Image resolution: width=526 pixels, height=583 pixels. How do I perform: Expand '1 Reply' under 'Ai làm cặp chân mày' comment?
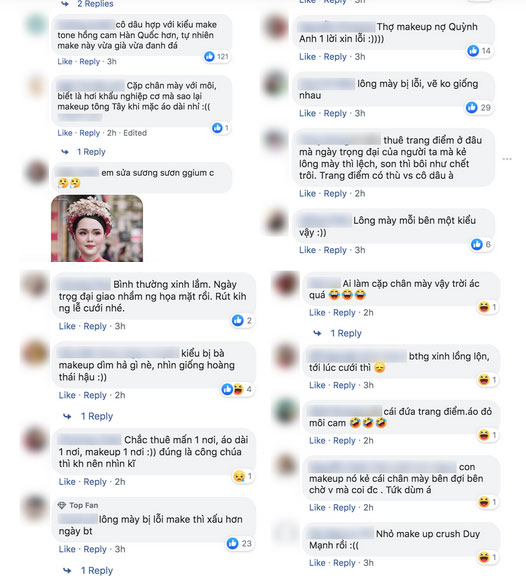pyautogui.click(x=346, y=333)
